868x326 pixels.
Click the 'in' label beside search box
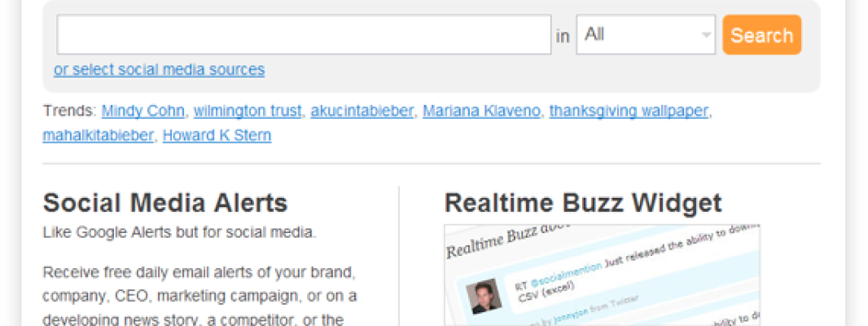[x=563, y=36]
